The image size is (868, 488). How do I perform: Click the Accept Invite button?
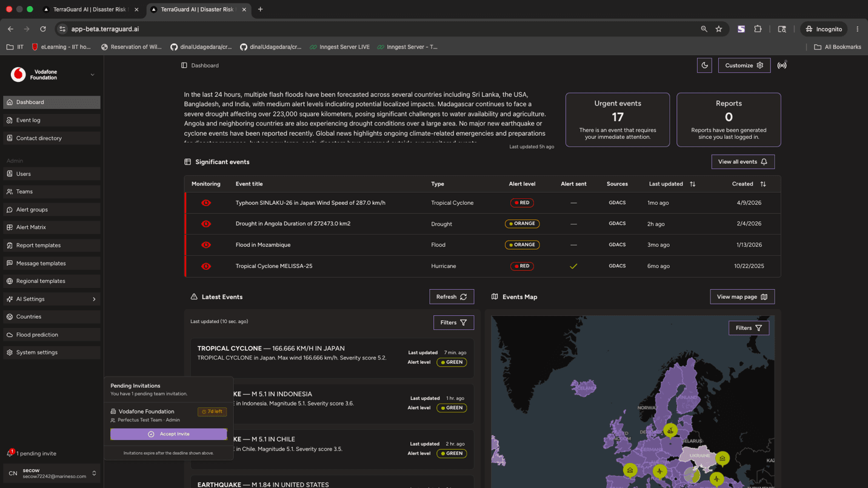(x=169, y=434)
